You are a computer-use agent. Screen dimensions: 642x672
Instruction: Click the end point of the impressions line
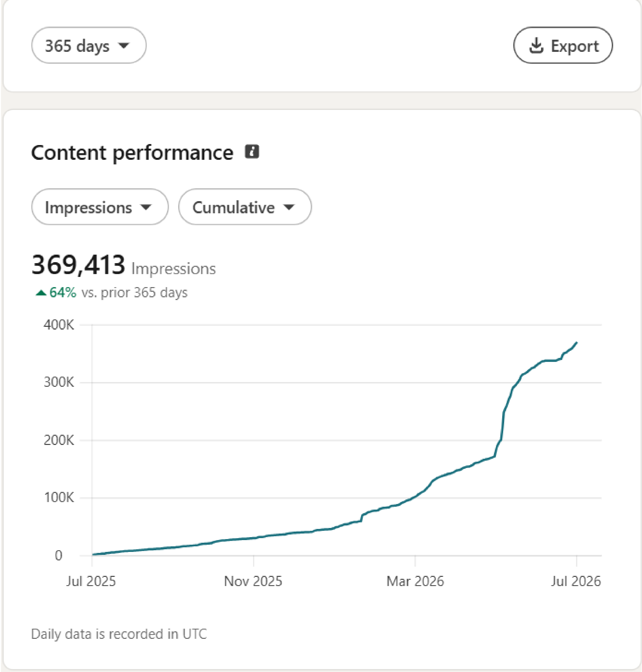click(577, 343)
